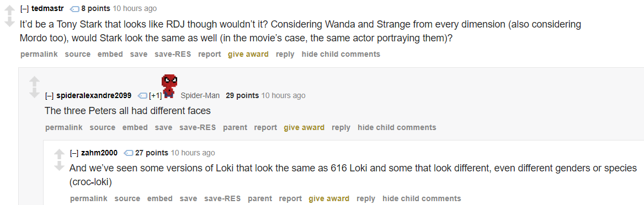644x205 pixels.
Task: Save tedmastr's comment with save-RES
Action: (173, 54)
